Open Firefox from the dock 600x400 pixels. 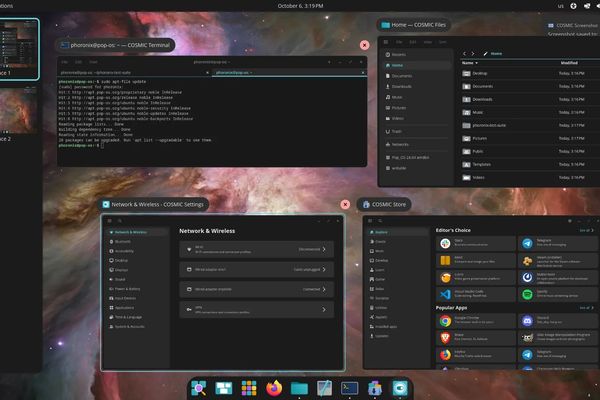tap(274, 388)
